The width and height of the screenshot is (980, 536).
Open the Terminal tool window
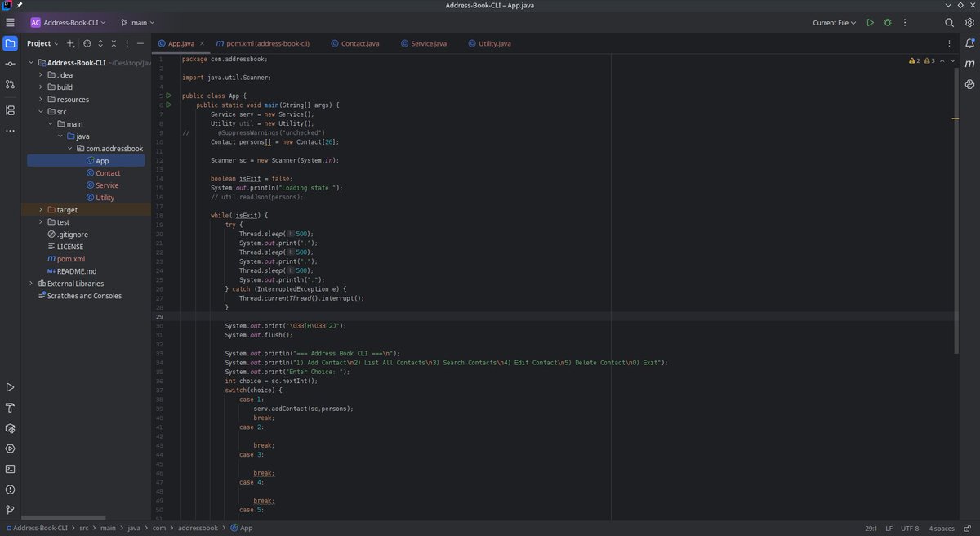tap(10, 469)
